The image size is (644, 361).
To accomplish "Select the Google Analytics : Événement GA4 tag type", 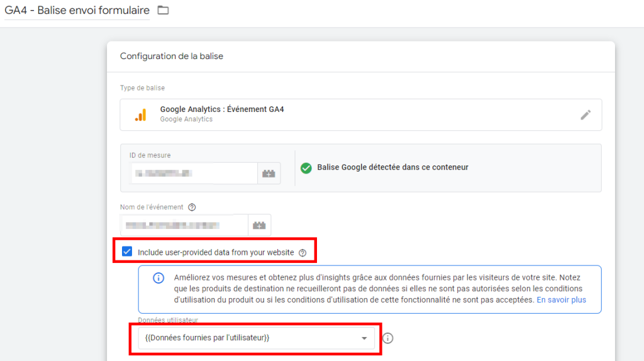I will (221, 109).
